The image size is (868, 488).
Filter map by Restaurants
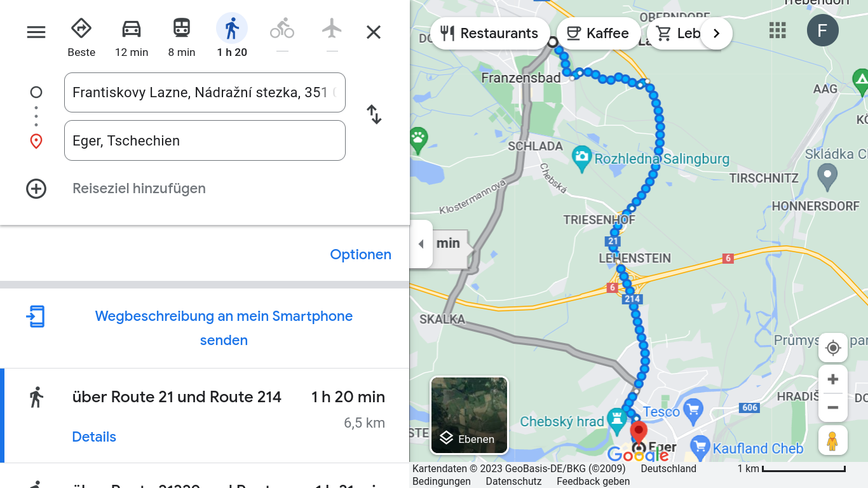coord(489,33)
